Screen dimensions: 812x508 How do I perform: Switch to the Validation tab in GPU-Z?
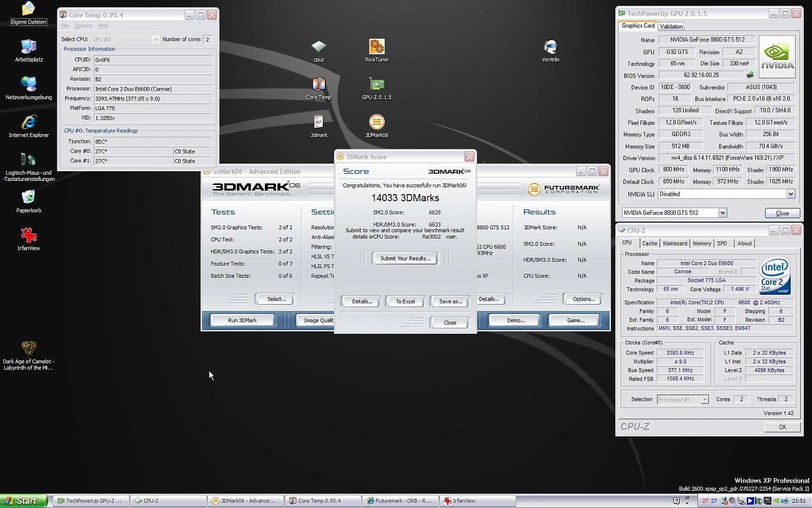[671, 26]
